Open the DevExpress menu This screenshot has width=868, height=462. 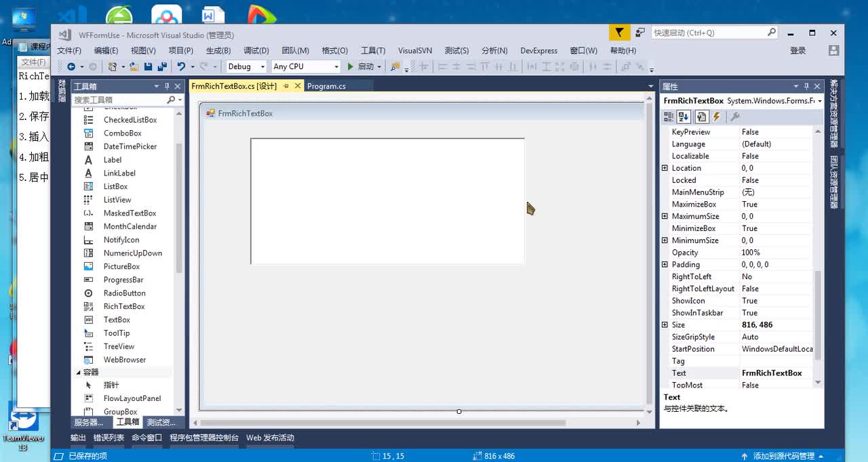pyautogui.click(x=539, y=50)
